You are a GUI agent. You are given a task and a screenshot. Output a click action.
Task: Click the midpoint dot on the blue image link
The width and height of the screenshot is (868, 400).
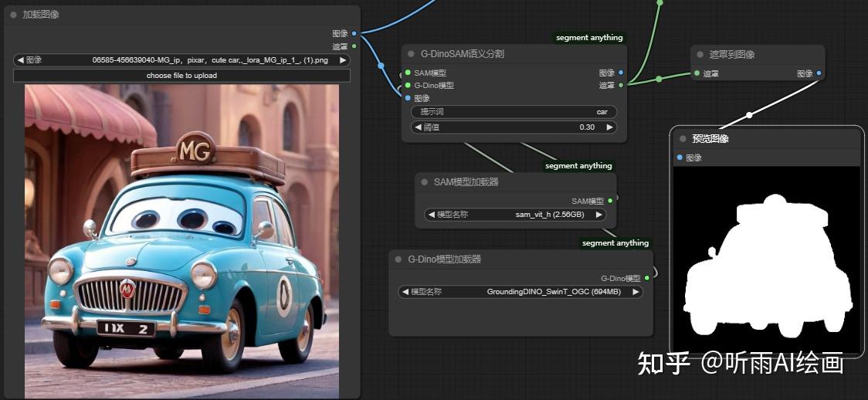pos(381,66)
